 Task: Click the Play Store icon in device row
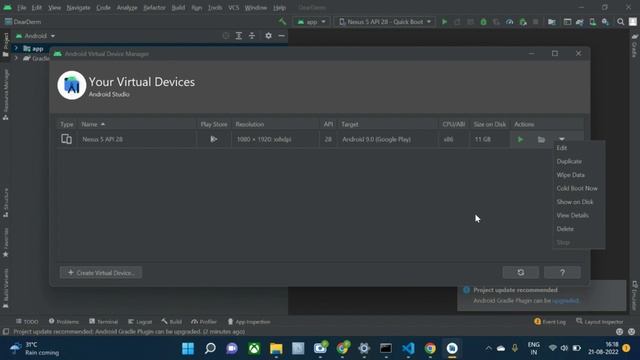point(213,140)
